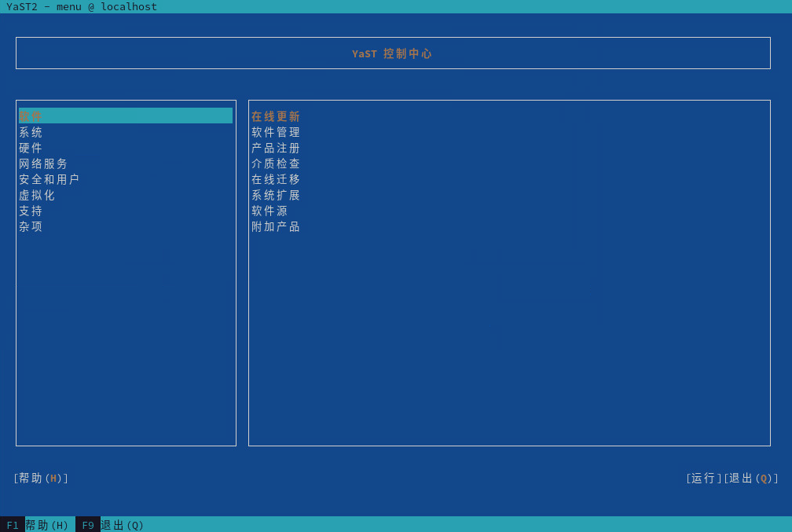The width and height of the screenshot is (792, 532).
Task: Choose the 附加产品 module
Action: tap(276, 226)
